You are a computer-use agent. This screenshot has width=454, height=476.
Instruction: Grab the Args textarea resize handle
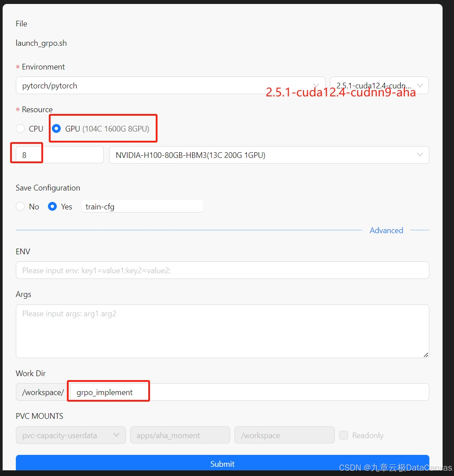(x=426, y=355)
